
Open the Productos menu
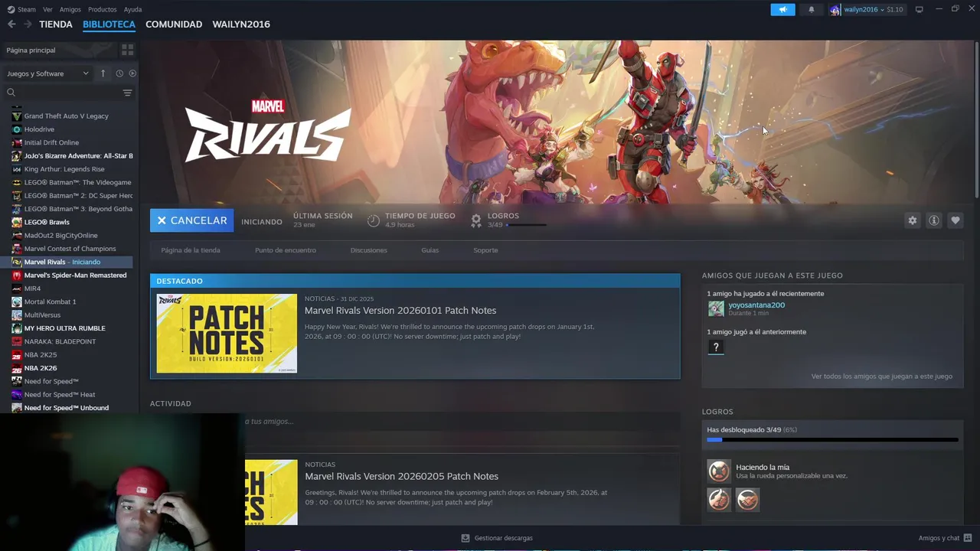coord(103,9)
